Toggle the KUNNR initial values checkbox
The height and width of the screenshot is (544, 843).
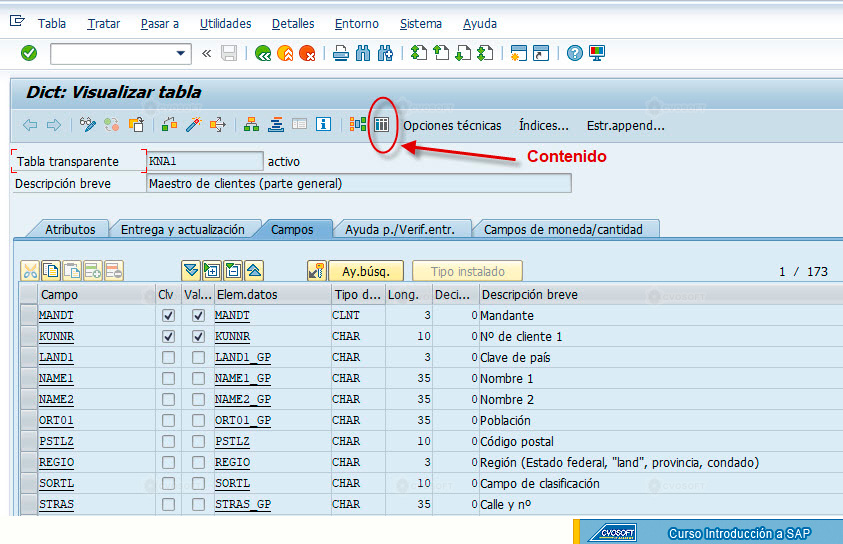[x=198, y=337]
